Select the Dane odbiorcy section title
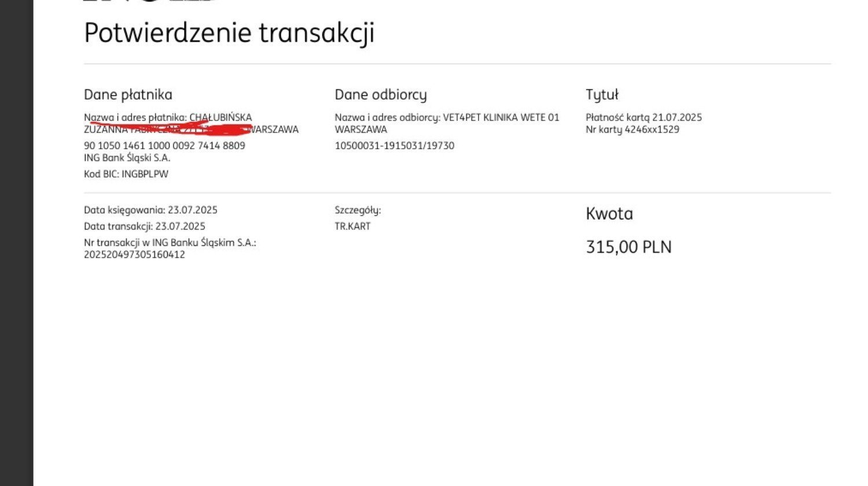Image resolution: width=868 pixels, height=486 pixels. pyautogui.click(x=381, y=95)
